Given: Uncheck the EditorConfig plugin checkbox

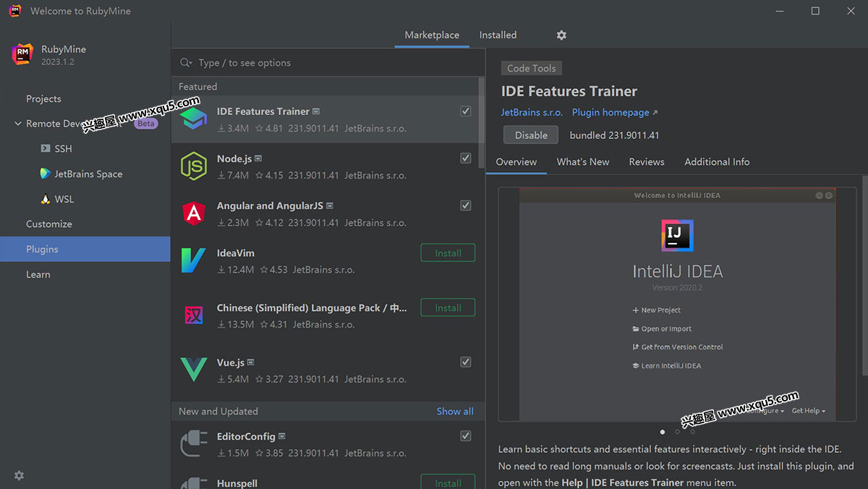Looking at the screenshot, I should (466, 436).
